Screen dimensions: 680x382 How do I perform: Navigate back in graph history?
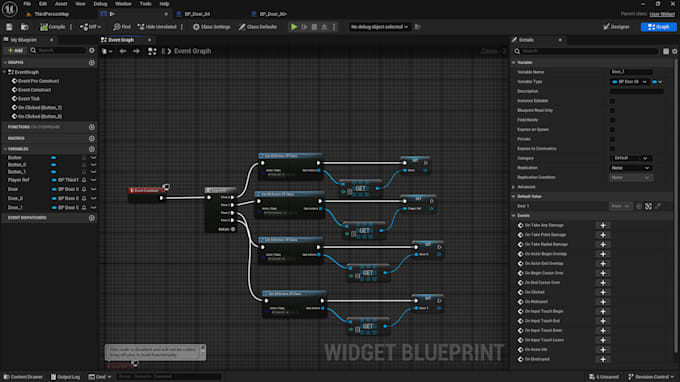pyautogui.click(x=123, y=51)
